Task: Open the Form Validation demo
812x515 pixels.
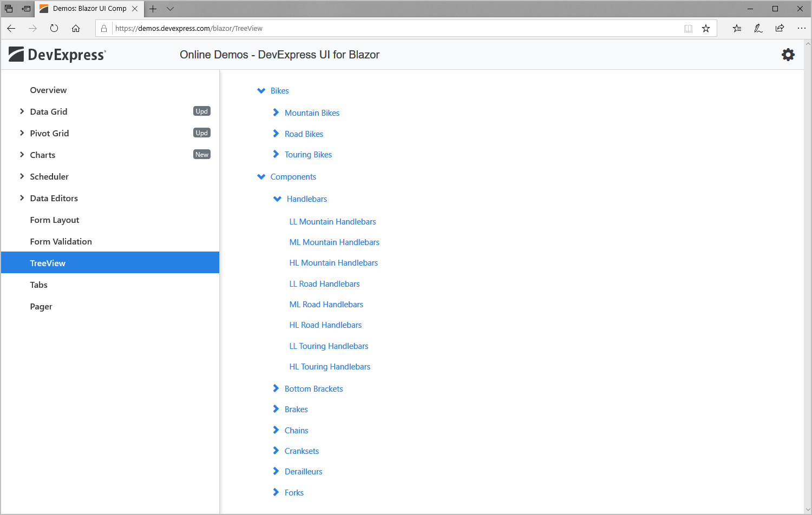Action: tap(61, 241)
